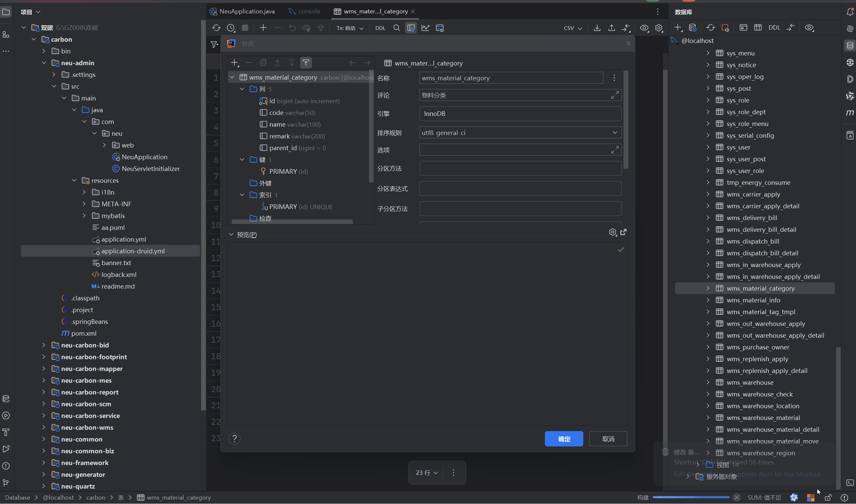Click the reload data icon in toolbar
This screenshot has height=504, width=856.
(216, 28)
